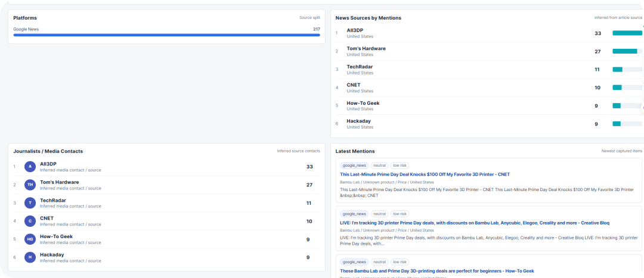Click the Platforms card heading
Screen dimensions: 644x278
(24, 18)
